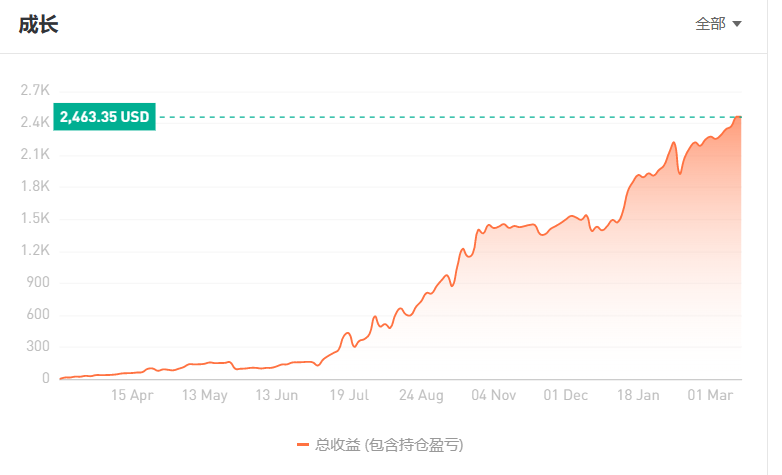This screenshot has width=782, height=475.
Task: Select the 15 Apr date axis label
Action: pos(132,395)
